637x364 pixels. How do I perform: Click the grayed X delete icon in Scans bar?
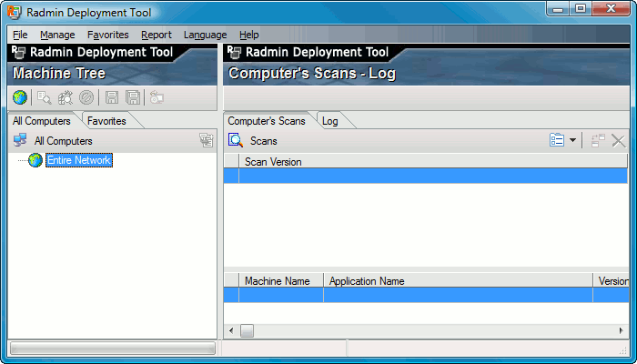[618, 141]
